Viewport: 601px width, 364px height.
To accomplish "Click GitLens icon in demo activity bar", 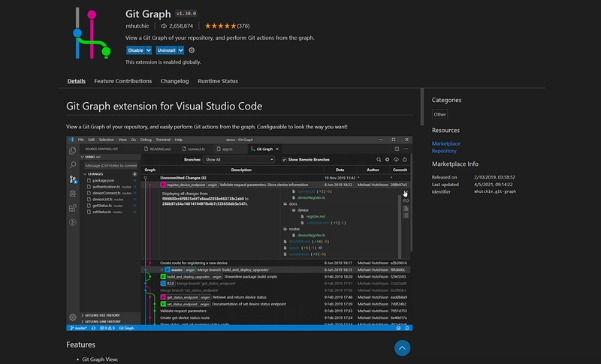I will point(72,222).
